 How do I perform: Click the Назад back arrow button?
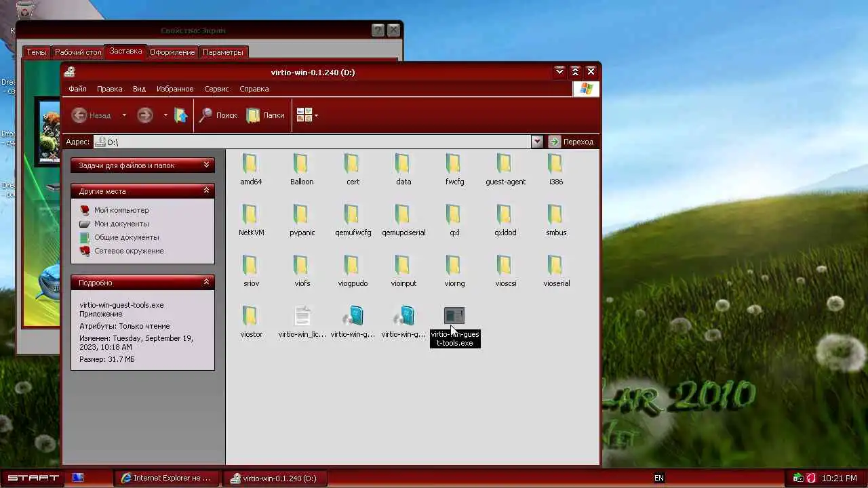click(x=92, y=115)
